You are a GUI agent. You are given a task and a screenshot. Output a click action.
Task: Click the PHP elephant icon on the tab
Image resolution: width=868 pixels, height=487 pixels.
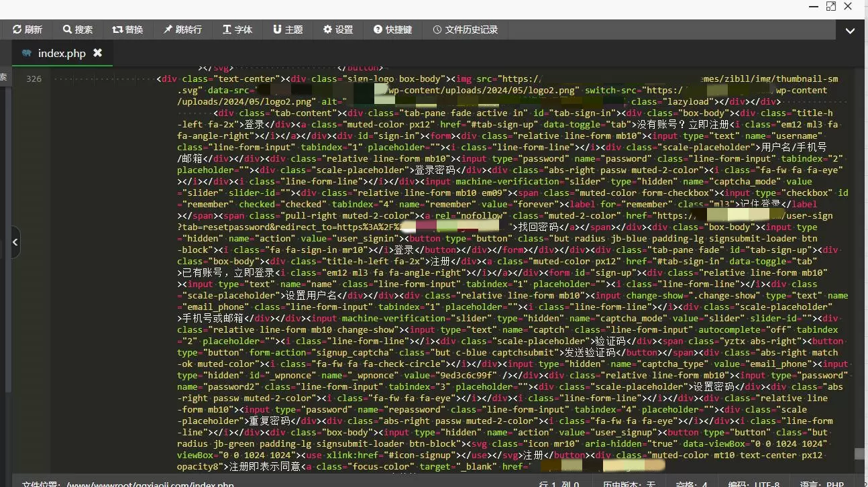click(x=27, y=53)
